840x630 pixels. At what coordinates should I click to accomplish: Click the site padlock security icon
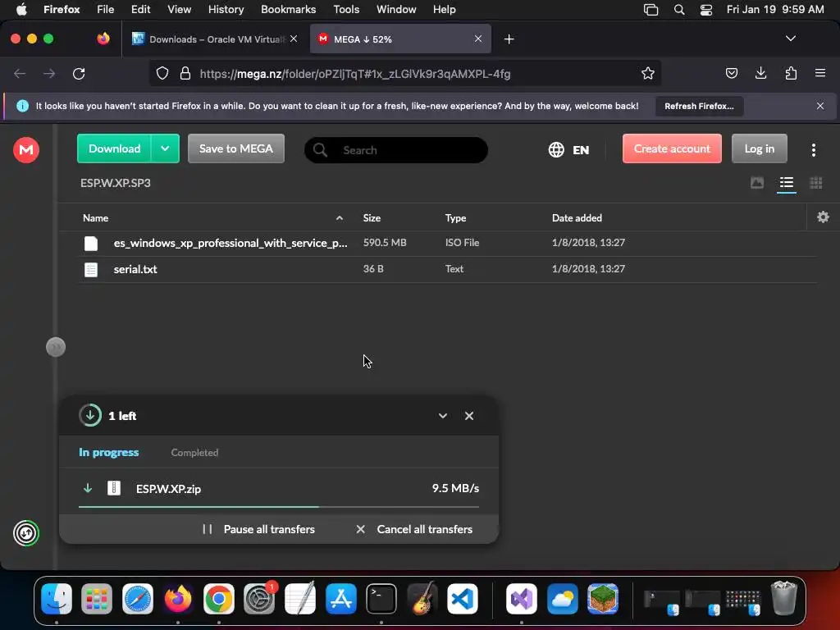pos(185,73)
